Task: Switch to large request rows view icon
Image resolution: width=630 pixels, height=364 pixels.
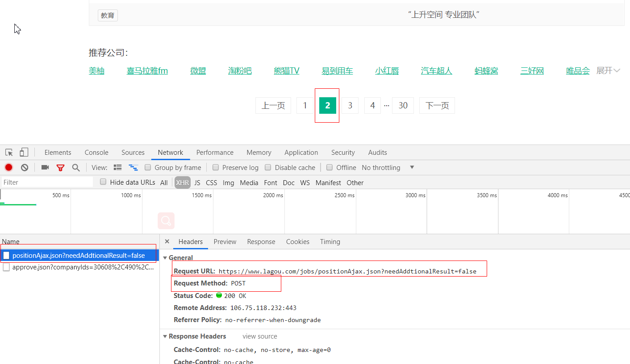Action: tap(118, 167)
